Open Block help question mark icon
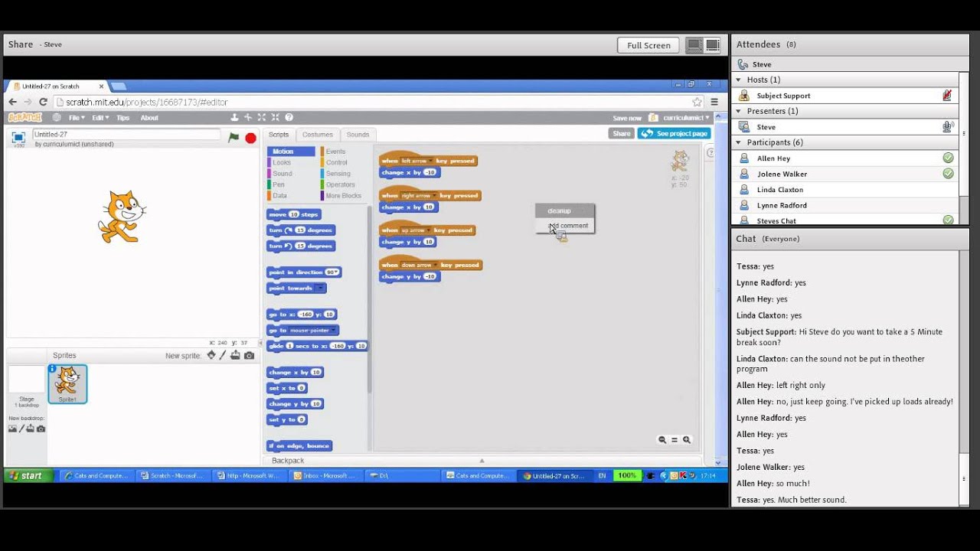This screenshot has width=980, height=551. (289, 118)
